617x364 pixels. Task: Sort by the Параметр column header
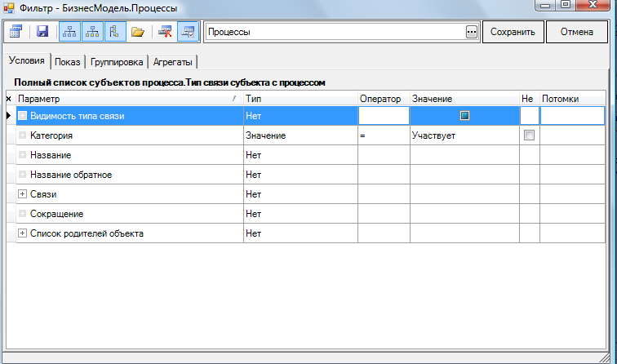pyautogui.click(x=122, y=99)
